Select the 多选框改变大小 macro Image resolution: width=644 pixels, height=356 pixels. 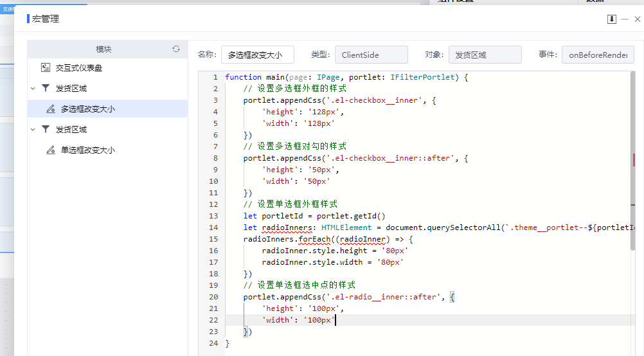107,109
